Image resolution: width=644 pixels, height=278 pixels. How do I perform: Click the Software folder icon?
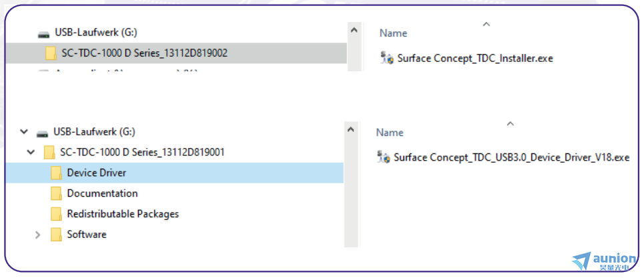56,235
